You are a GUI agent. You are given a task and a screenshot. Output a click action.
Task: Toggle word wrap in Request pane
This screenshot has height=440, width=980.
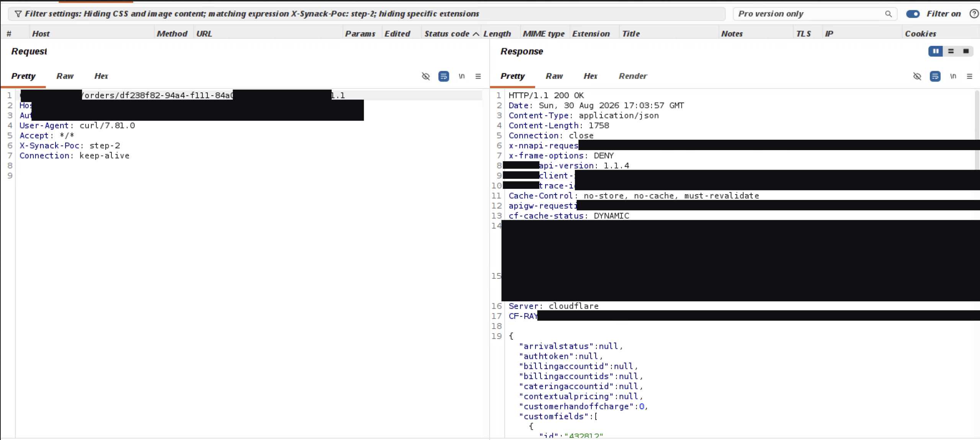click(444, 76)
